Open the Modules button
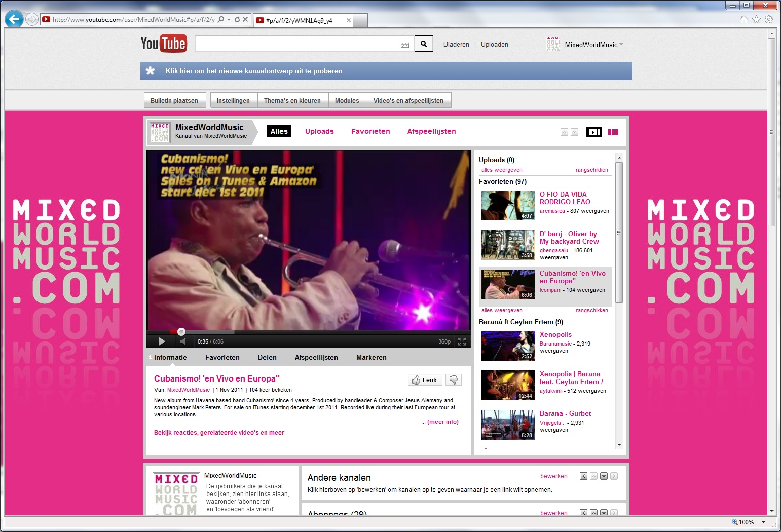This screenshot has height=532, width=781. click(347, 100)
